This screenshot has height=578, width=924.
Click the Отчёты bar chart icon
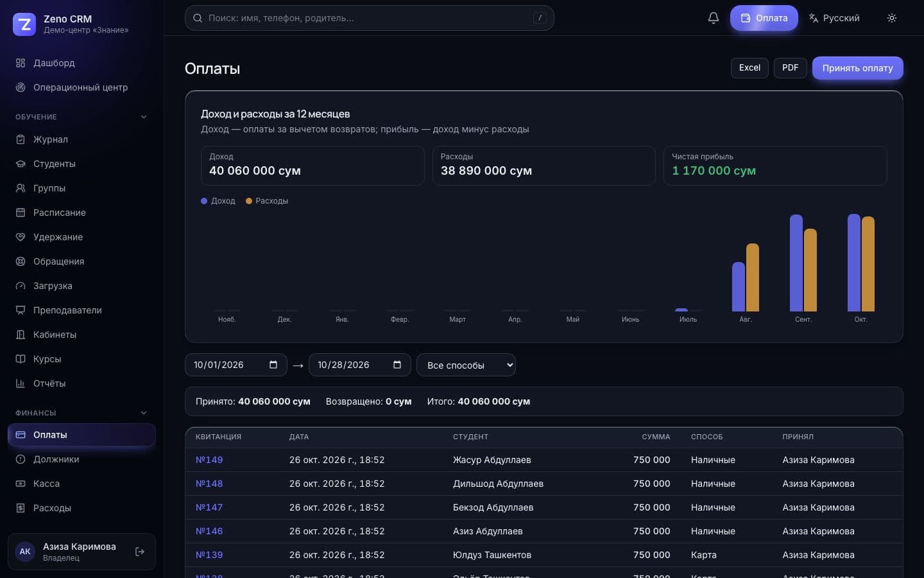(21, 383)
